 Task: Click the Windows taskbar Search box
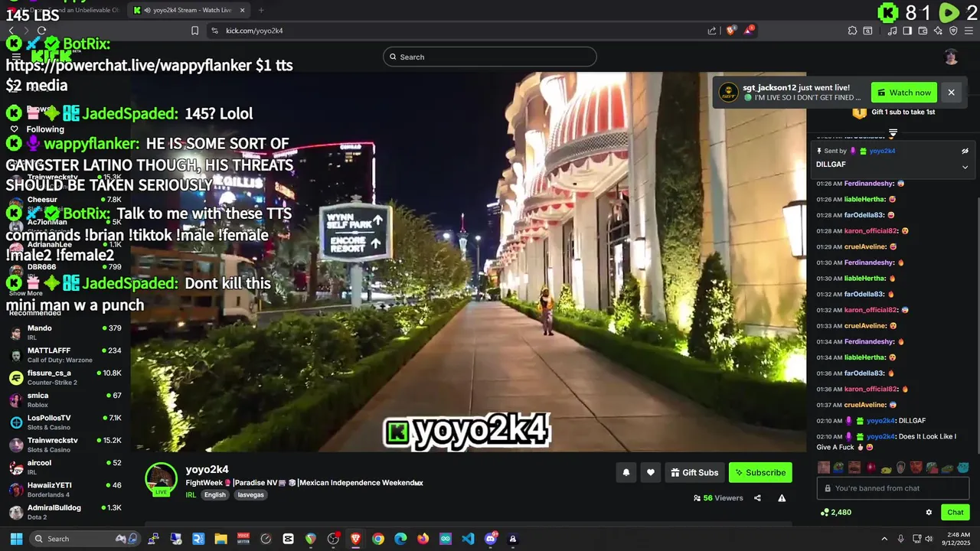coord(85,539)
